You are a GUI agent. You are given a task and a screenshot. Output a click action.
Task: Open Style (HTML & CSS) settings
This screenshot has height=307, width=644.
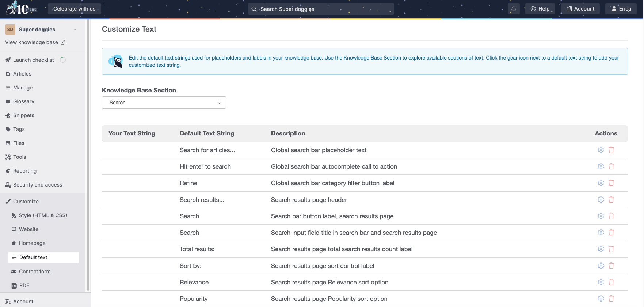coord(43,215)
